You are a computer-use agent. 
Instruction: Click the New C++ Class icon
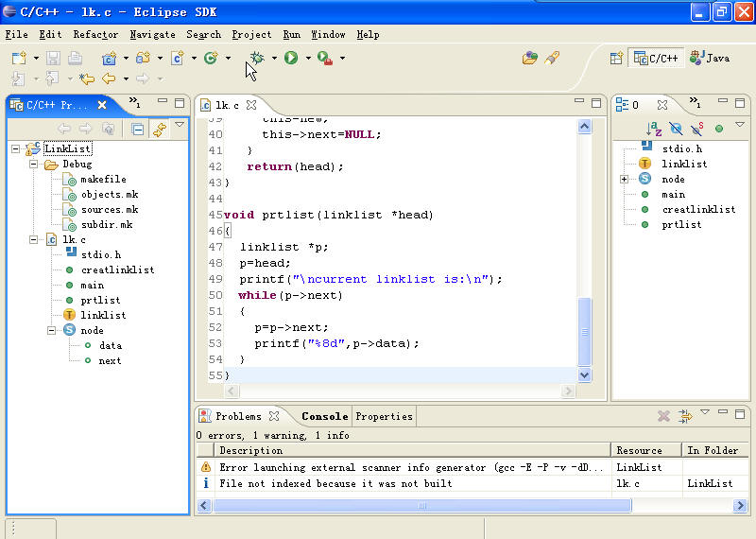coord(211,58)
